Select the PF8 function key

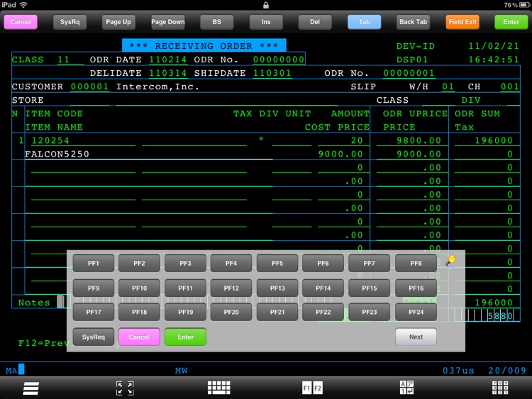(x=416, y=263)
